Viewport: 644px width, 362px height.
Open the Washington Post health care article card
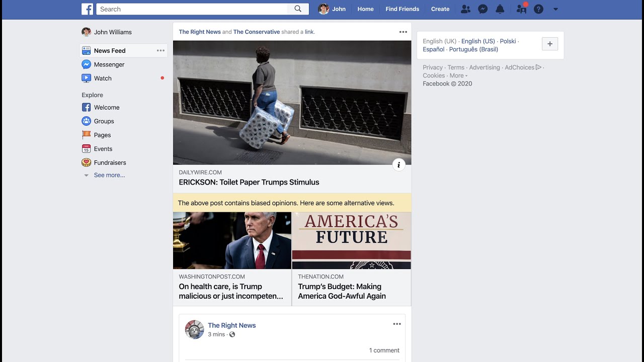(x=232, y=259)
